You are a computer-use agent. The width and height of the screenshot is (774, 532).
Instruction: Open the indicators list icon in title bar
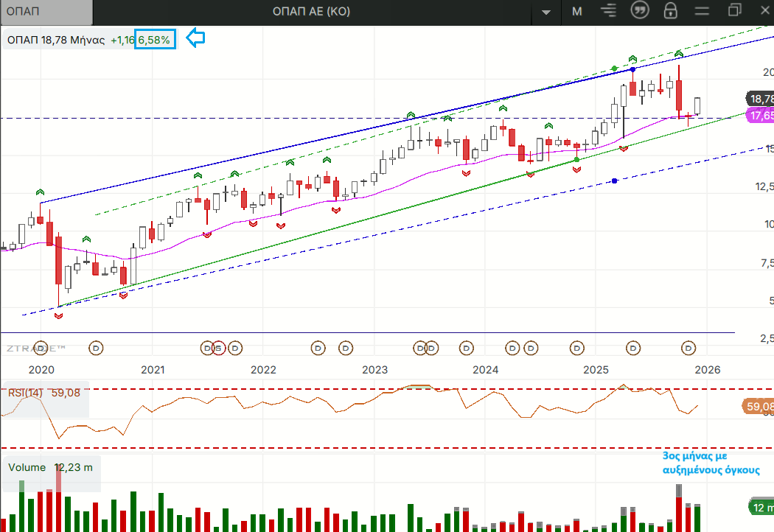point(608,11)
